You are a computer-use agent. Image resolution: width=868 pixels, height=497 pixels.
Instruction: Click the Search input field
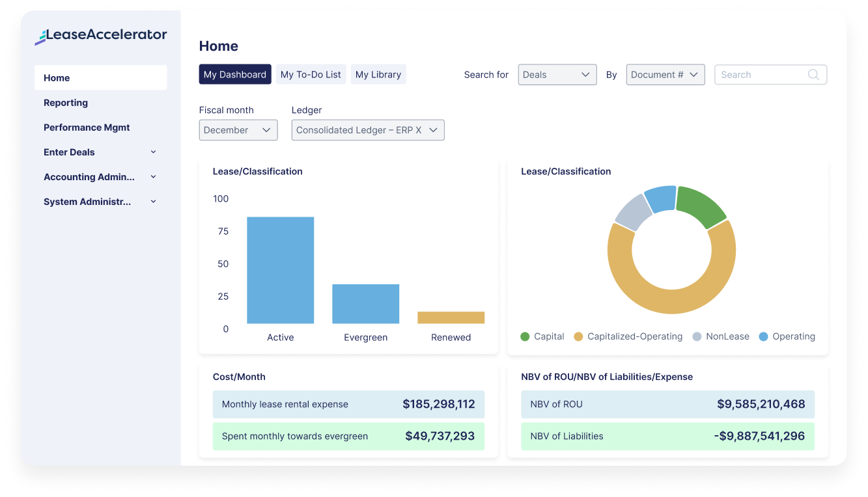762,74
